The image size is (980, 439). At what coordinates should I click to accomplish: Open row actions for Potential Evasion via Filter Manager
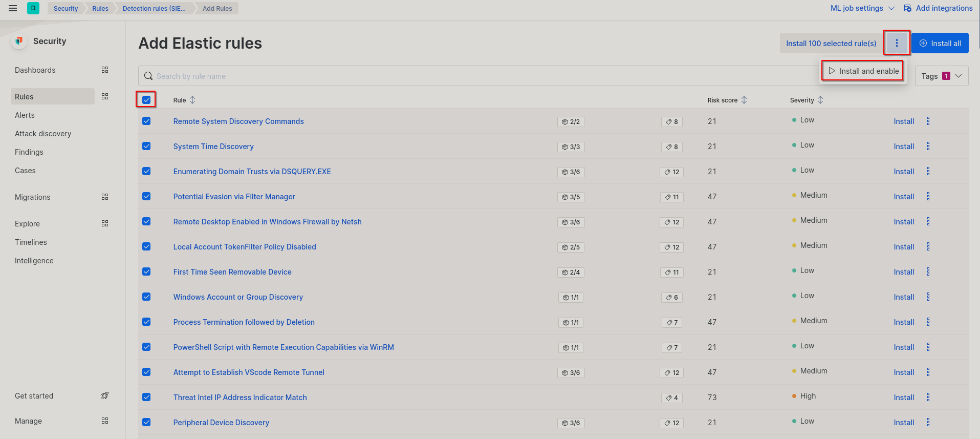coord(928,196)
